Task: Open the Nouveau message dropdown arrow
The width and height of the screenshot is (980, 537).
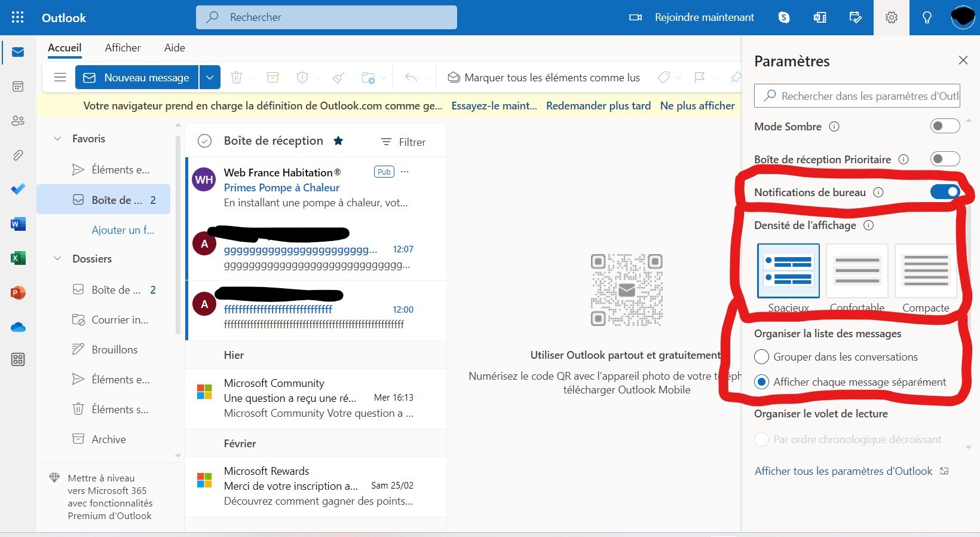Action: (210, 78)
